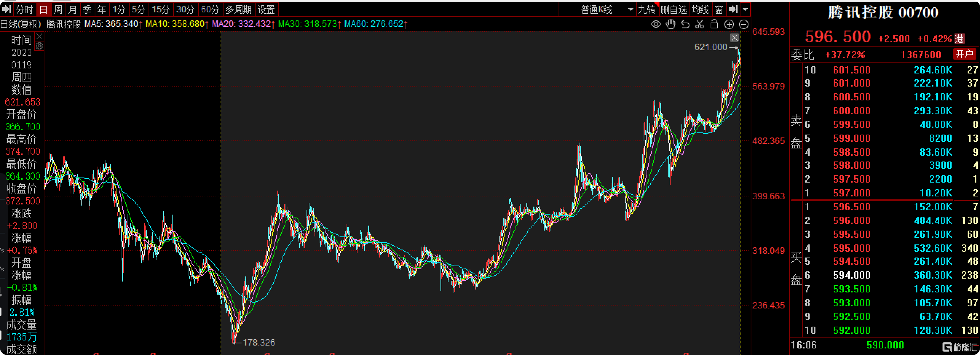Toggle the chart lock icon
The height and width of the screenshot is (355, 980).
(x=714, y=24)
